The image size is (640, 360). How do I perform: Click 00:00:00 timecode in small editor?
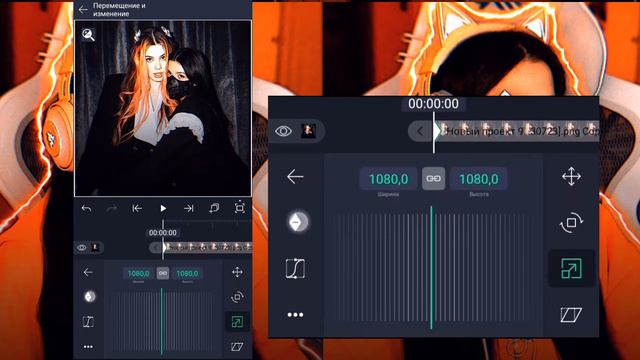pos(163,233)
